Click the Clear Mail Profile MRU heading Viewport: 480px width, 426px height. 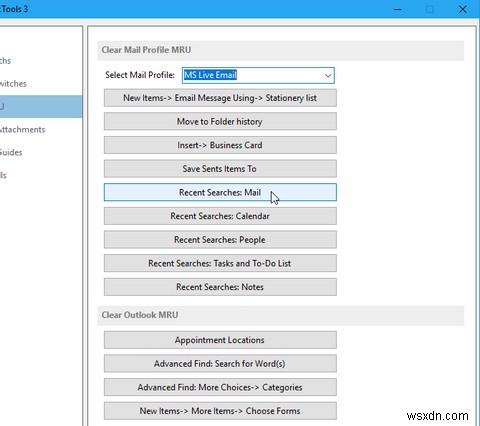(x=146, y=50)
